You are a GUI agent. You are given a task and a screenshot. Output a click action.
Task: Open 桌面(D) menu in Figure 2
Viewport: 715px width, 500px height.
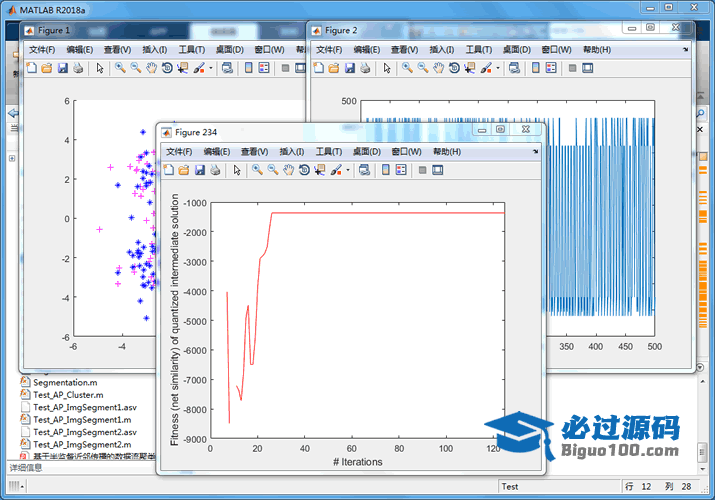[x=517, y=49]
